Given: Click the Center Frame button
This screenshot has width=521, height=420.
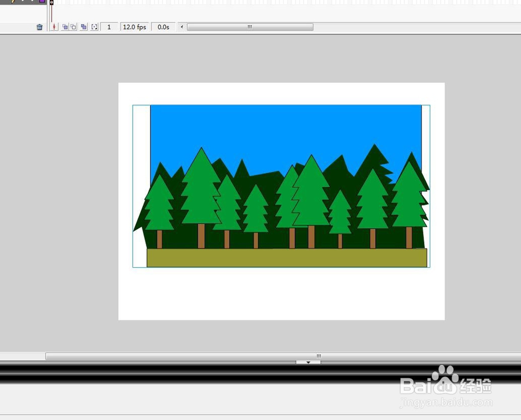Looking at the screenshot, I should tap(54, 27).
